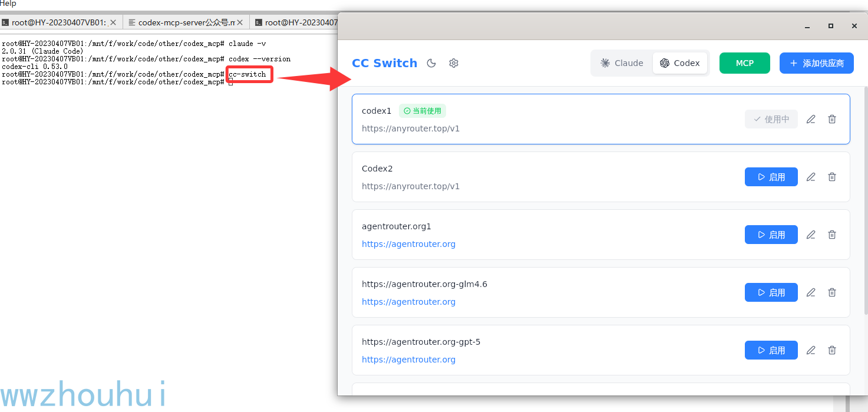Close the codex-mcp-server公众号 tab

[240, 22]
